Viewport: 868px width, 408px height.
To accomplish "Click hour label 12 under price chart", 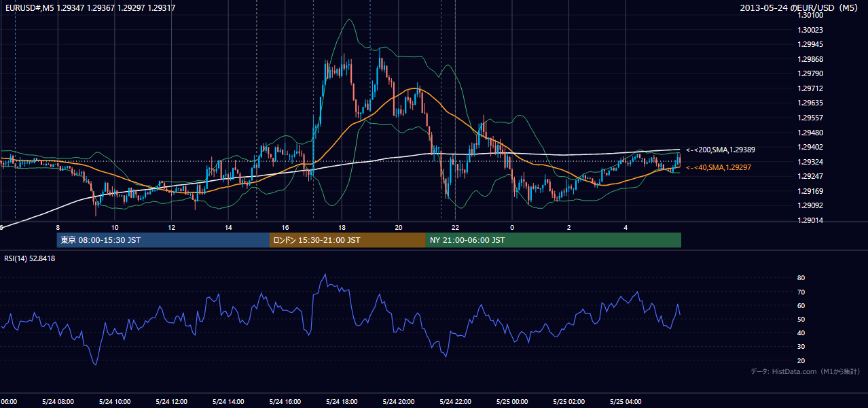I will pos(172,227).
